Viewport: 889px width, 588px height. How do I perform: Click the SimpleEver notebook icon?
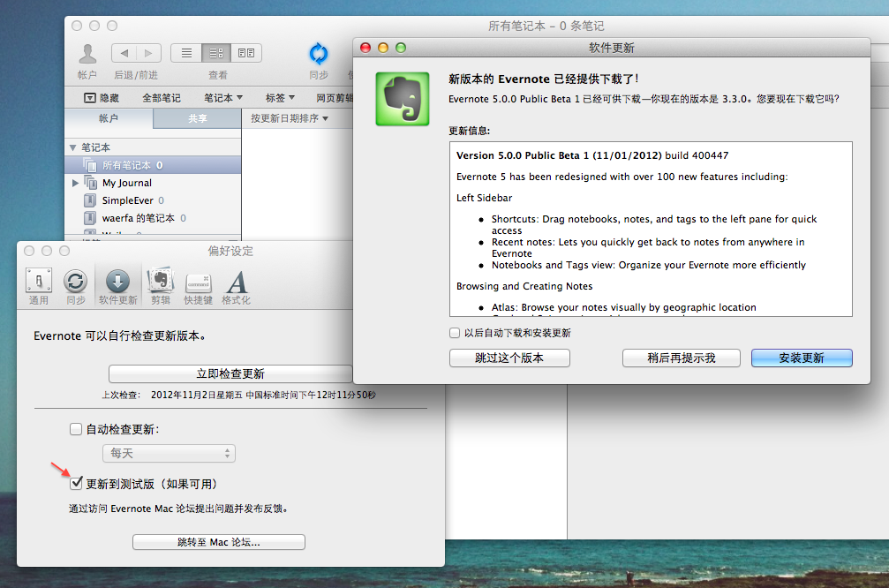click(x=89, y=200)
